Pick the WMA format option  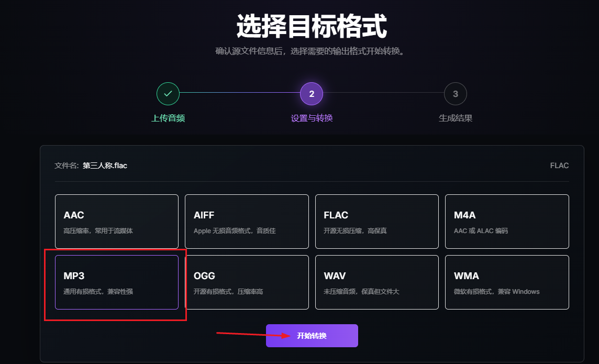tap(507, 282)
